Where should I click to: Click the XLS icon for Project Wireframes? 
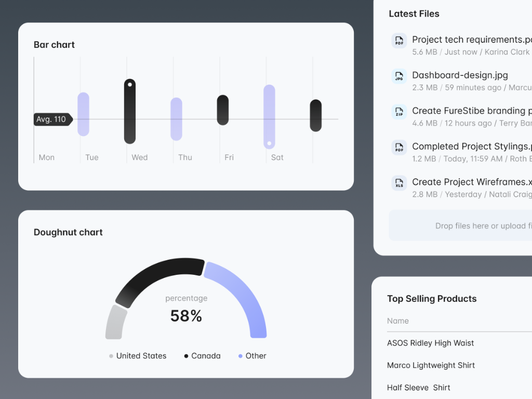399,183
